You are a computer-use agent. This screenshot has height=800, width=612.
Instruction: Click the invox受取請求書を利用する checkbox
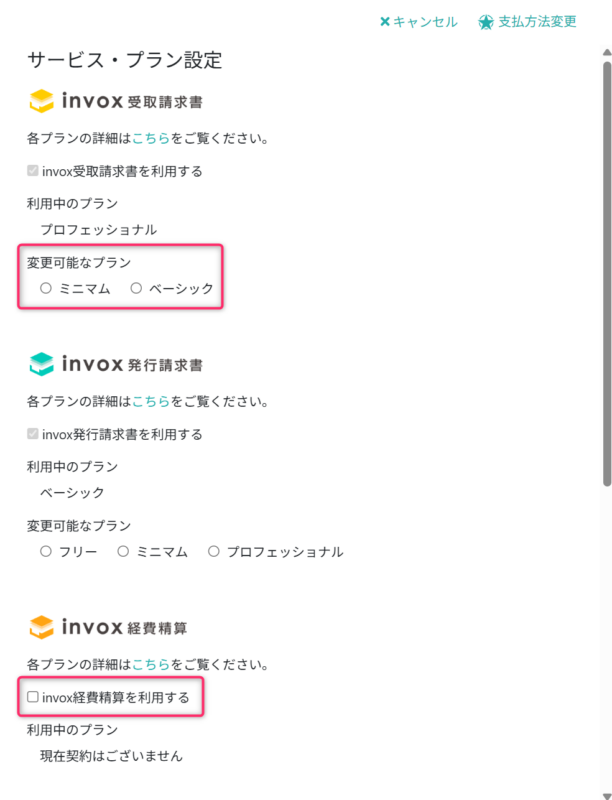click(x=33, y=170)
